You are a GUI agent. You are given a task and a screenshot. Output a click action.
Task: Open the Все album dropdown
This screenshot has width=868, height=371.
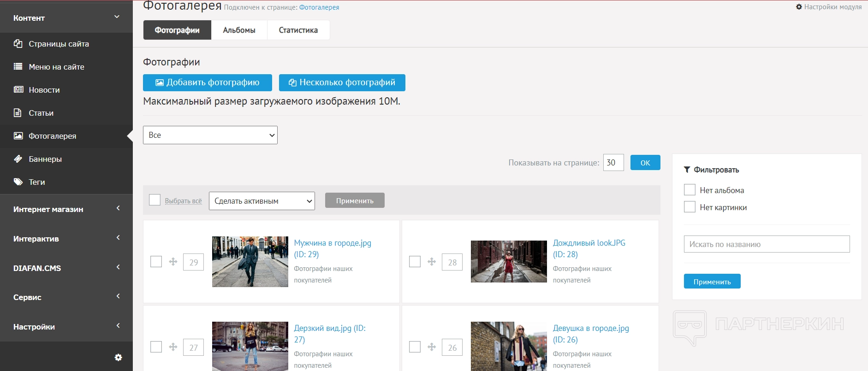coord(210,135)
